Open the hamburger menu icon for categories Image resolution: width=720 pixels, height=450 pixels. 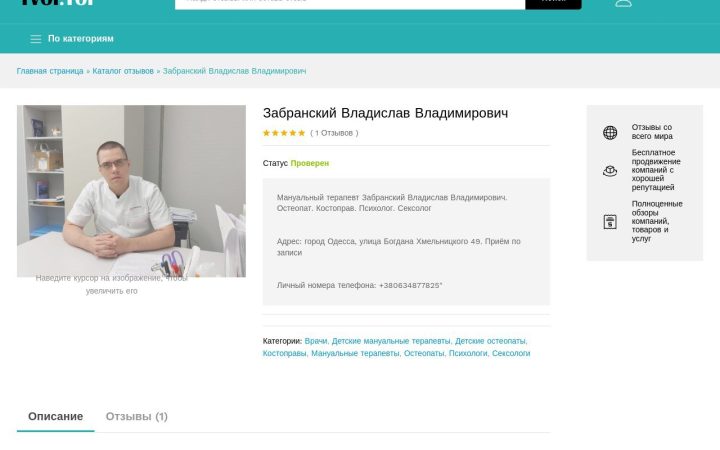[36, 39]
